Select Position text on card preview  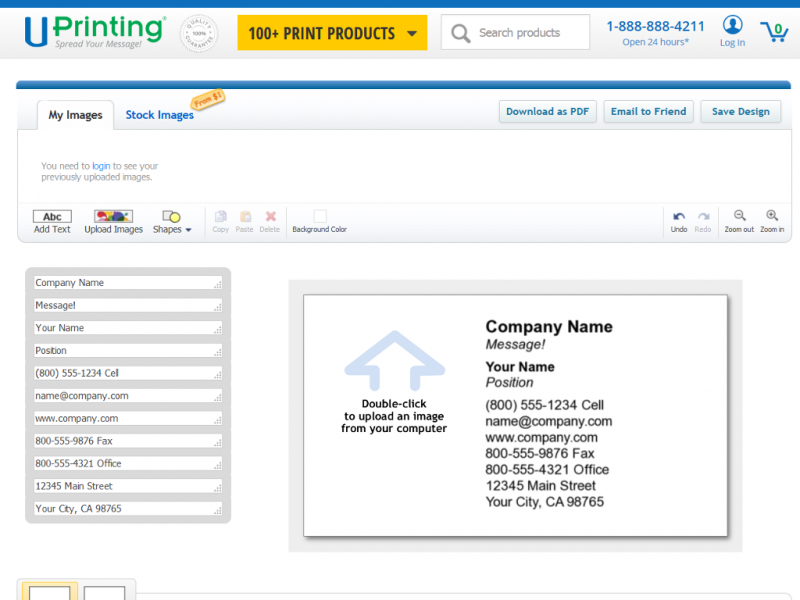coord(509,383)
